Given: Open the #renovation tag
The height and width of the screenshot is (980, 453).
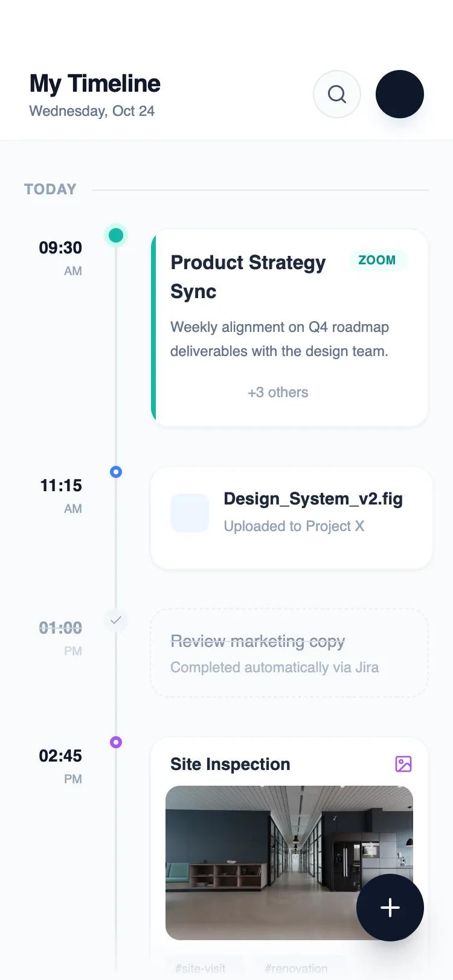Looking at the screenshot, I should pos(296,968).
